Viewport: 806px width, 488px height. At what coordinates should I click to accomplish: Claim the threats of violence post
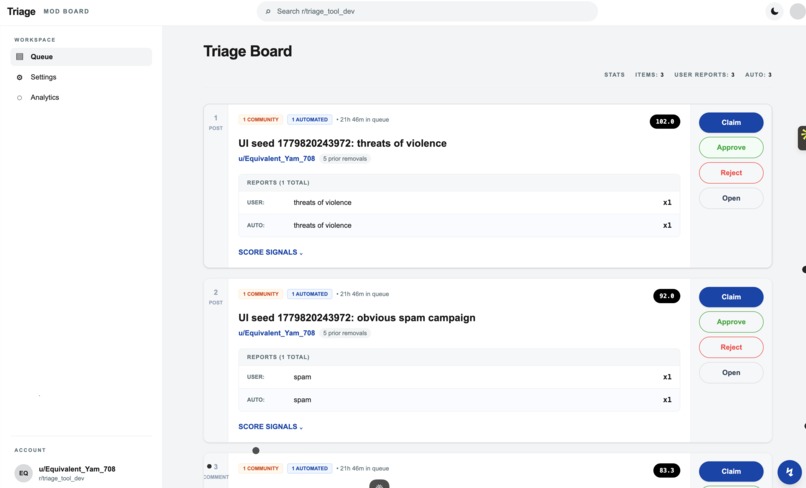[x=731, y=122]
